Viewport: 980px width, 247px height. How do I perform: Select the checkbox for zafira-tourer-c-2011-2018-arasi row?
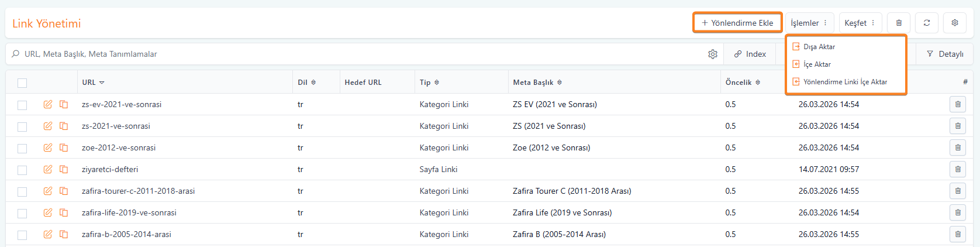click(x=22, y=191)
